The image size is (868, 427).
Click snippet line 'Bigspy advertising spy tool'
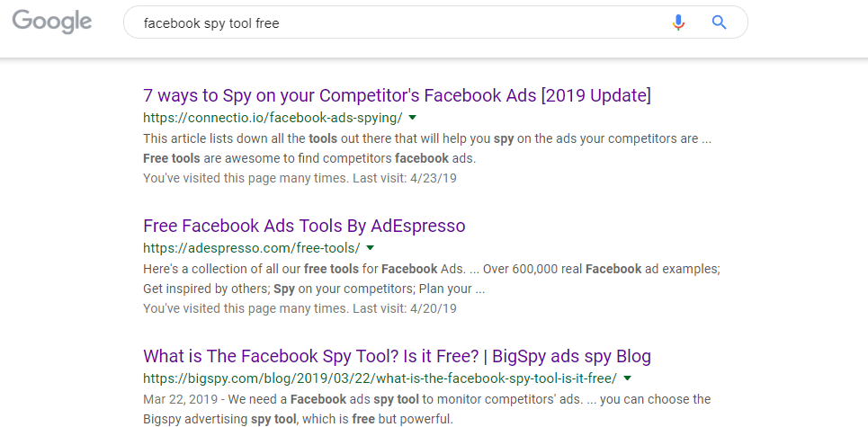click(x=298, y=419)
